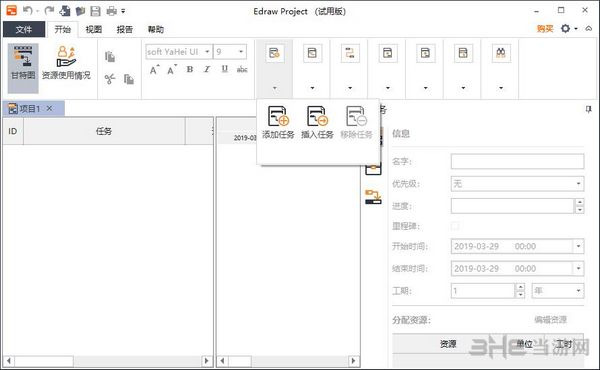The width and height of the screenshot is (600, 370).
Task: Decrease font size with the A-down icon
Action: [172, 70]
